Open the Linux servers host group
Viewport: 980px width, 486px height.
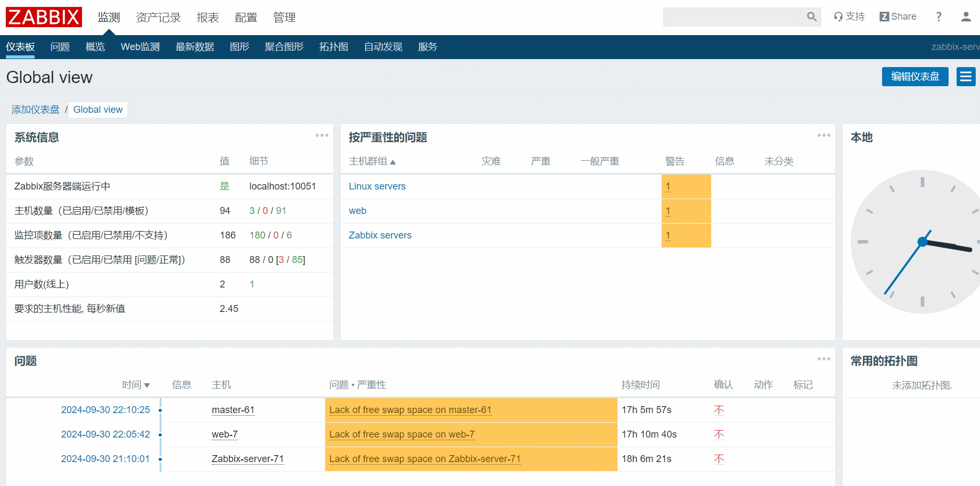pyautogui.click(x=377, y=186)
